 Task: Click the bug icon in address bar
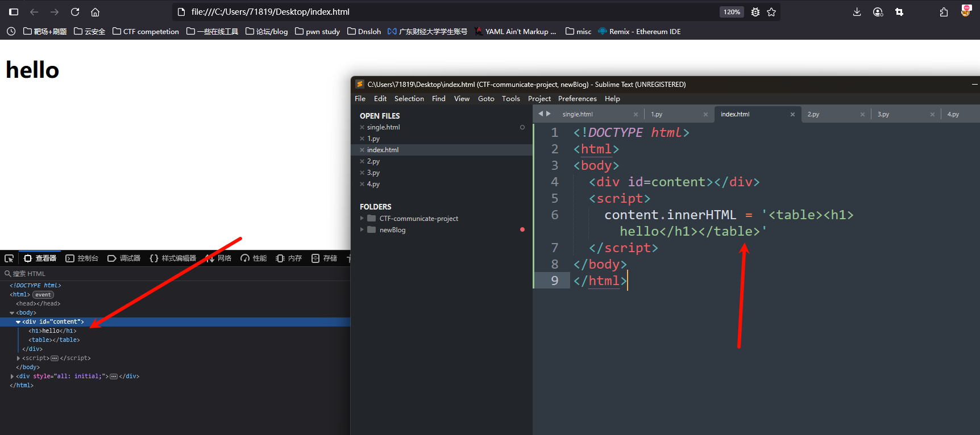[x=755, y=12]
